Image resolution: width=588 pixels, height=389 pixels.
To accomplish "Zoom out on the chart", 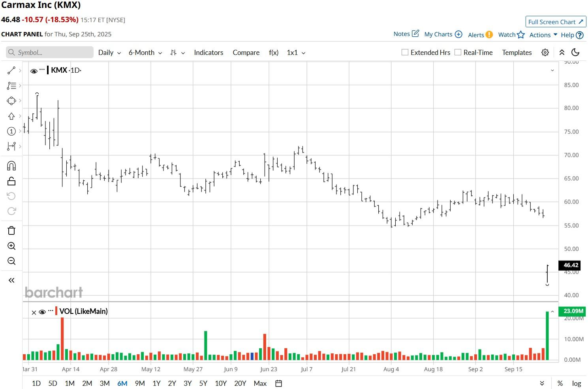I will 11,261.
